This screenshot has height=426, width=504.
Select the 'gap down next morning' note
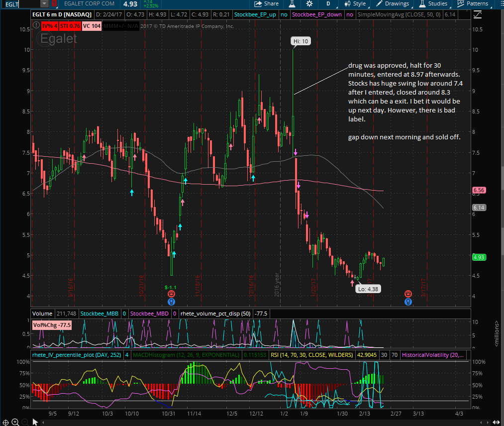[404, 137]
